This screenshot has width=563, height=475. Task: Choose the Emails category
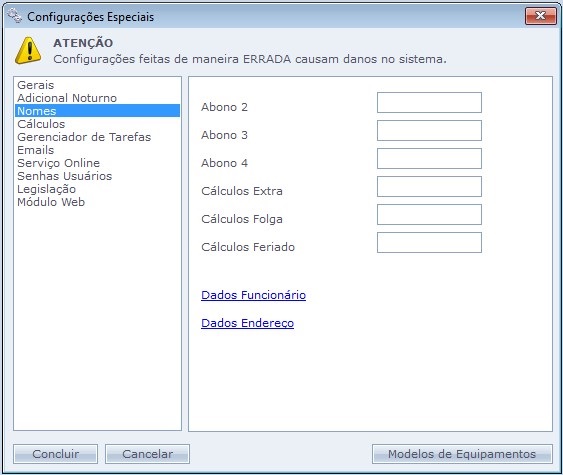pyautogui.click(x=36, y=150)
